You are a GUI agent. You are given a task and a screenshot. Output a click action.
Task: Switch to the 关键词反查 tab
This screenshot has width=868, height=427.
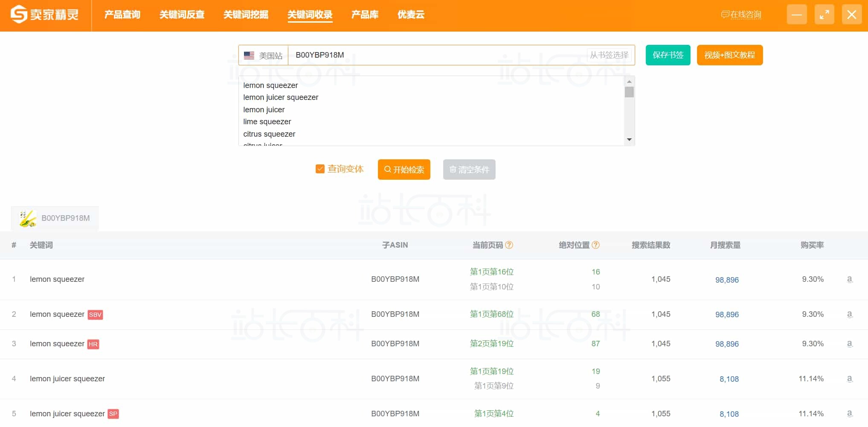click(182, 15)
